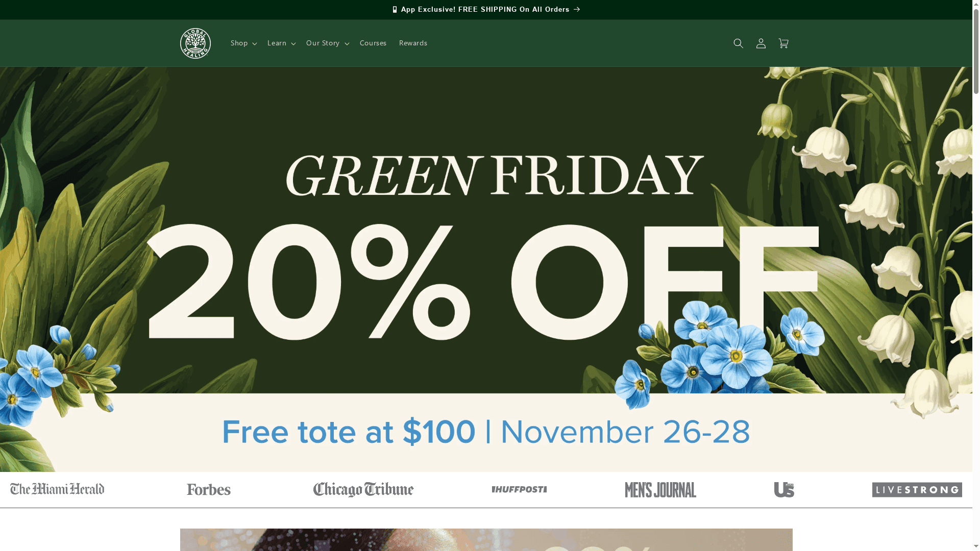The image size is (980, 551).
Task: Click the Miami Herald logo
Action: (x=57, y=489)
